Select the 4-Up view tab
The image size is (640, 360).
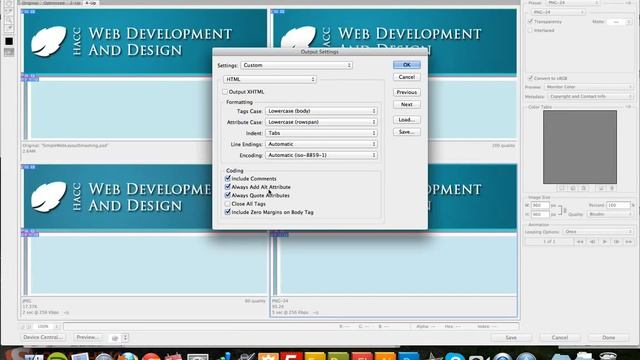[x=91, y=2]
